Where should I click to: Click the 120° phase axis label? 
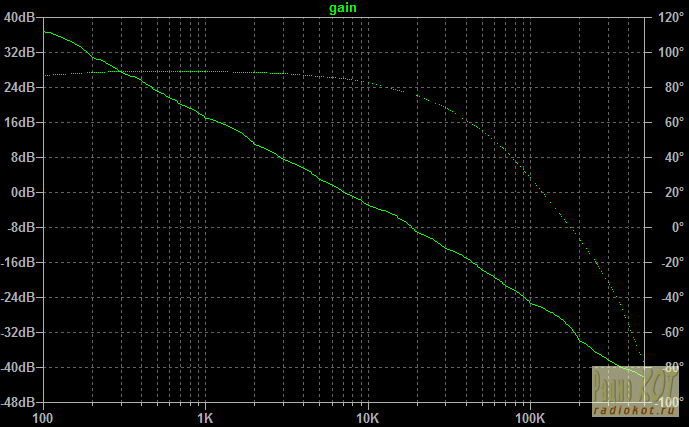click(669, 17)
